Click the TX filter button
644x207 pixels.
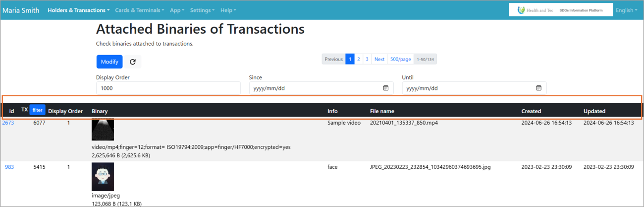(x=38, y=110)
